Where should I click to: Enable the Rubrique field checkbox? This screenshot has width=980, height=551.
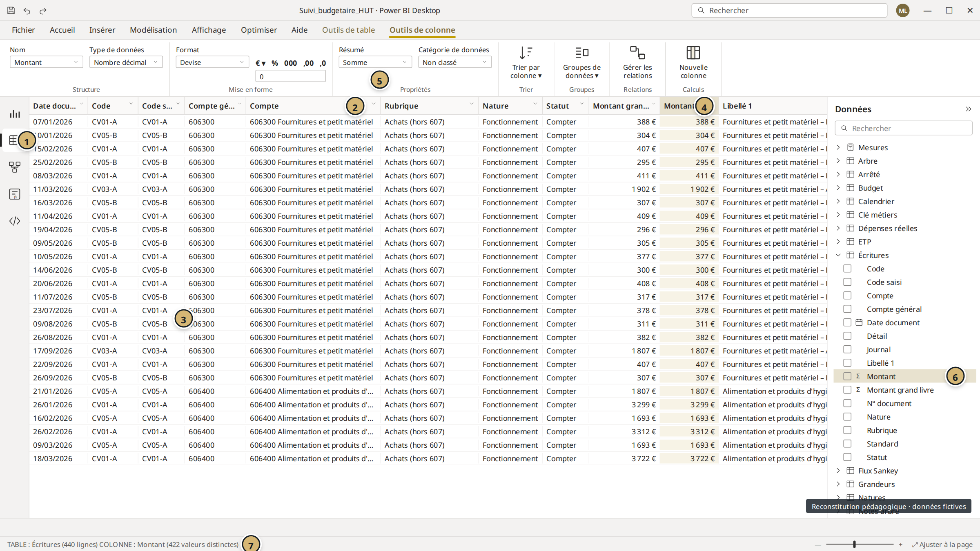point(847,430)
